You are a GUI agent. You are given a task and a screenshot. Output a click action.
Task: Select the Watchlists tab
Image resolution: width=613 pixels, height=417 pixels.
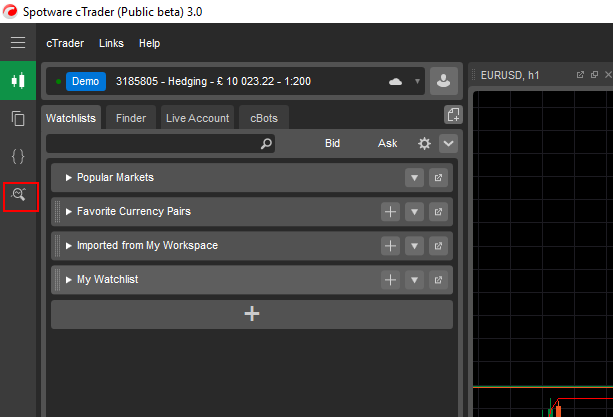click(x=71, y=118)
